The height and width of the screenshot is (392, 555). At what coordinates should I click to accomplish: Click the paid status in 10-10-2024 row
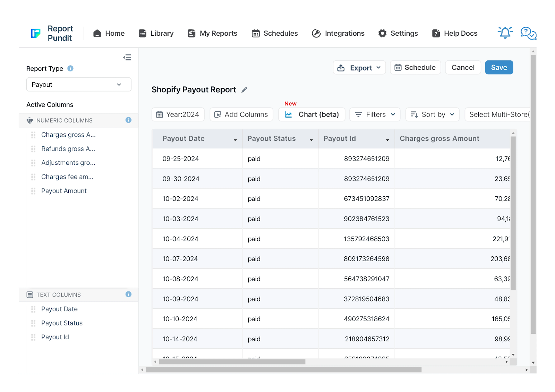(x=254, y=319)
